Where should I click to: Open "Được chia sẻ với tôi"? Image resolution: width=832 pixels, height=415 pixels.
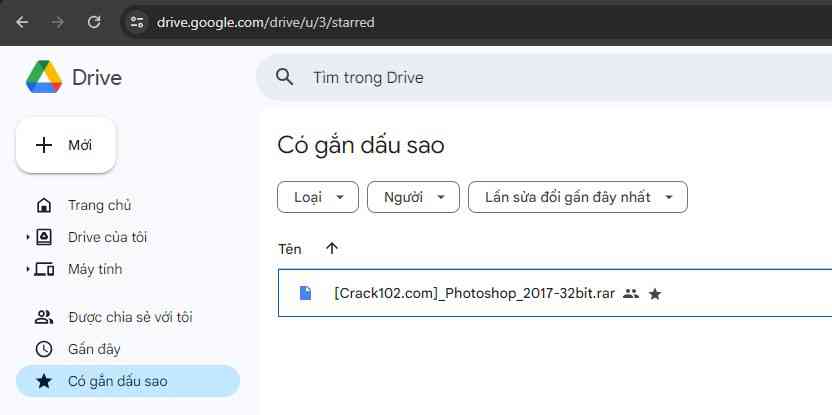coord(130,317)
